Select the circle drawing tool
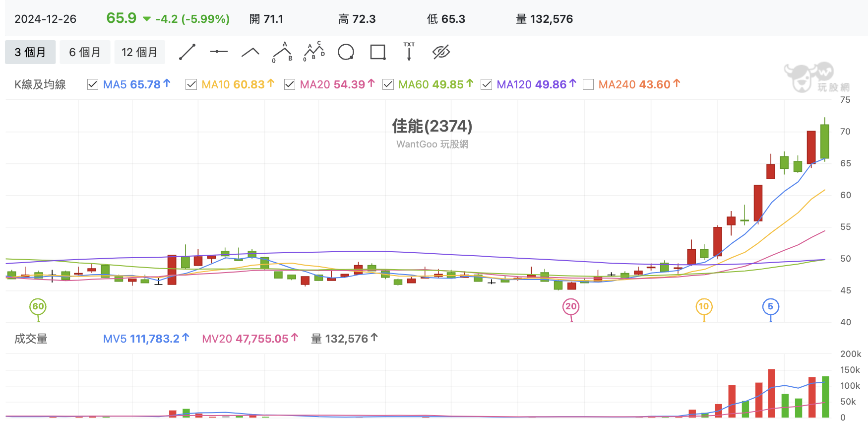 click(x=346, y=52)
